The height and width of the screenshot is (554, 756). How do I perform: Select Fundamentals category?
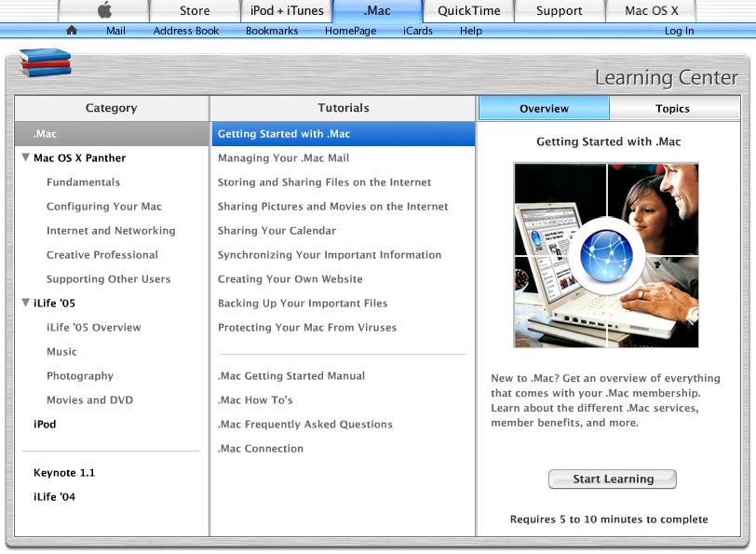(x=84, y=182)
